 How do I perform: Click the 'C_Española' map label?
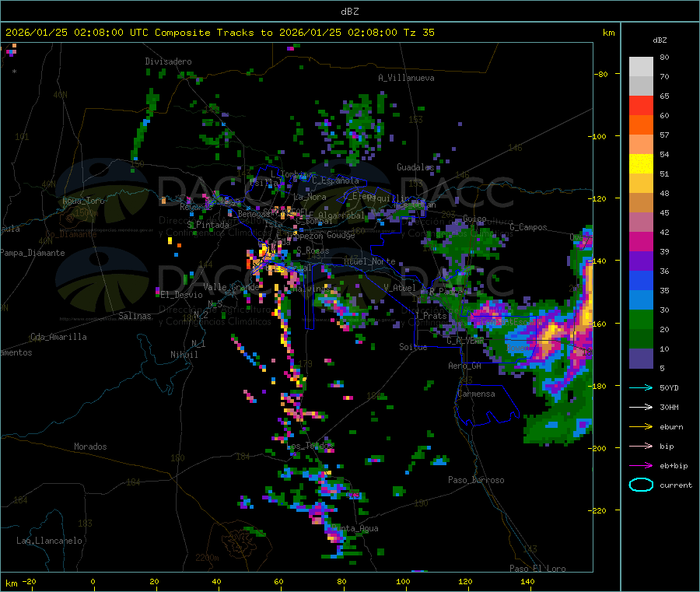coord(335,180)
